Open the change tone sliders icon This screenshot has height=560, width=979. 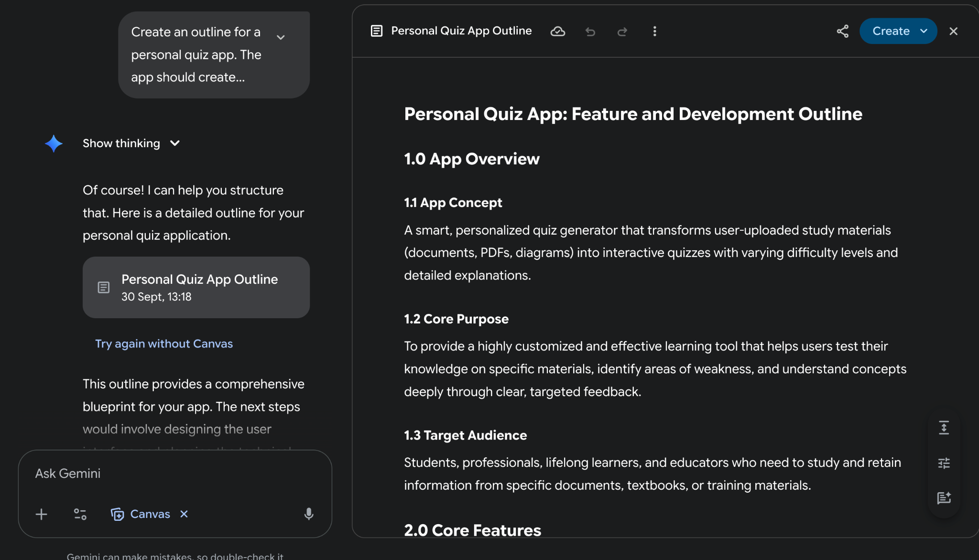(944, 463)
